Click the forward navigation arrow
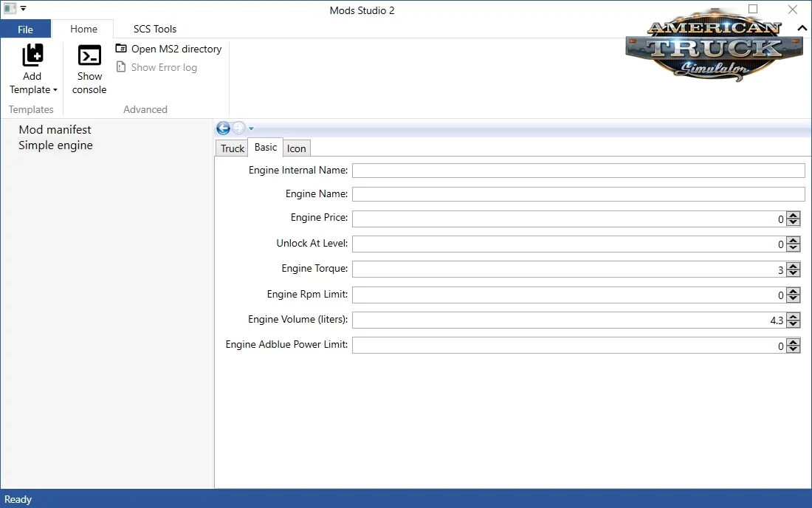Screen dimensions: 812x508 [238, 128]
